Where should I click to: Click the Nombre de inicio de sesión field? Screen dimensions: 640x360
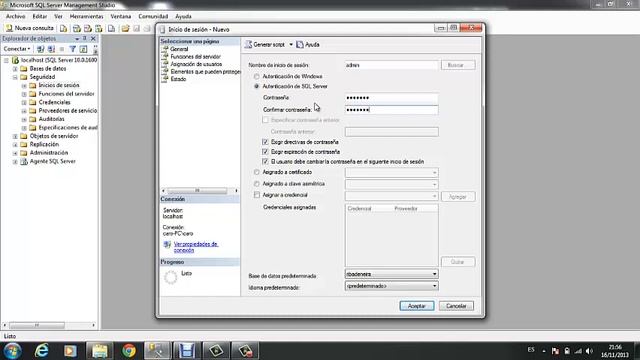[x=391, y=65]
